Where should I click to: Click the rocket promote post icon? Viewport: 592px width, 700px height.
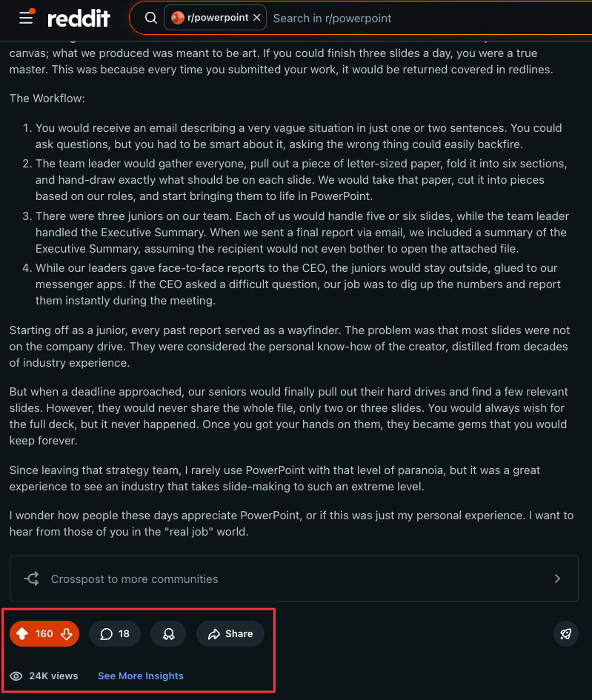(565, 633)
